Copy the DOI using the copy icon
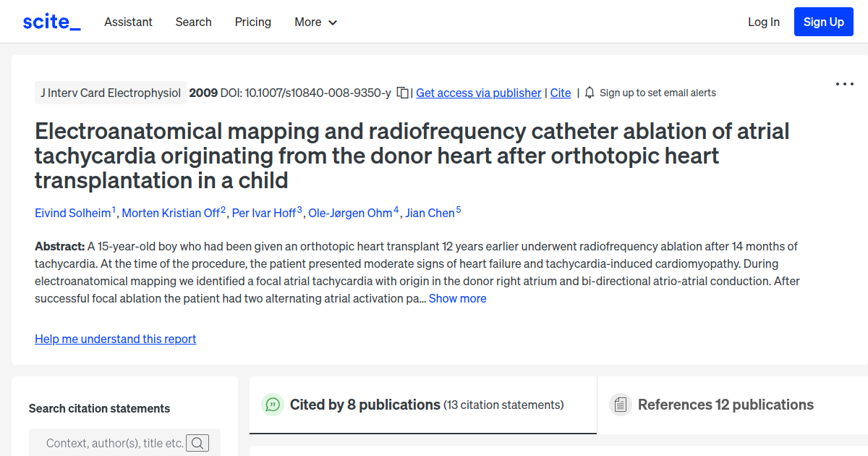This screenshot has height=456, width=868. tap(403, 93)
